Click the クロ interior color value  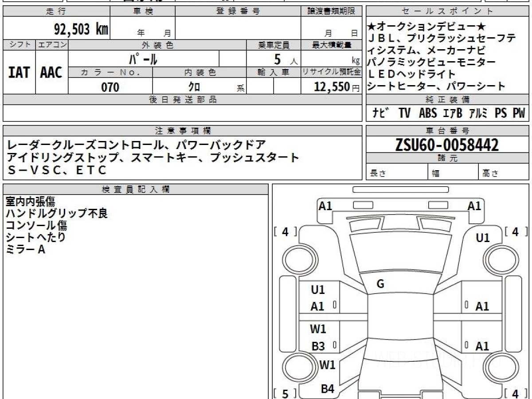[195, 87]
